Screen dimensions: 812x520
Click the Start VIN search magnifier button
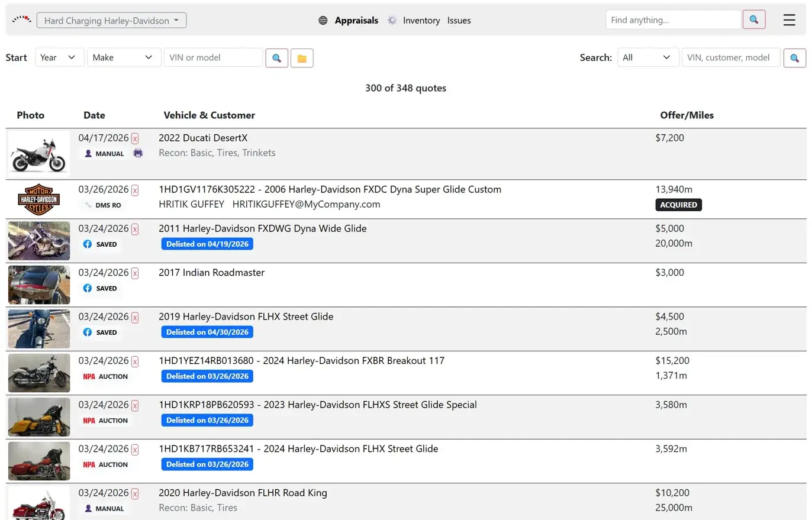tap(276, 58)
